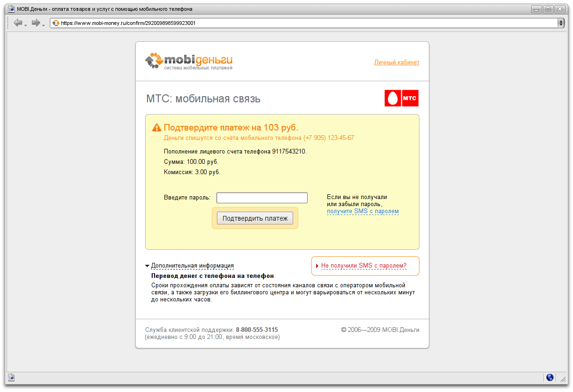Viewport: 573px width, 392px height.
Task: Open the forward history dropdown arrow
Action: [x=44, y=24]
